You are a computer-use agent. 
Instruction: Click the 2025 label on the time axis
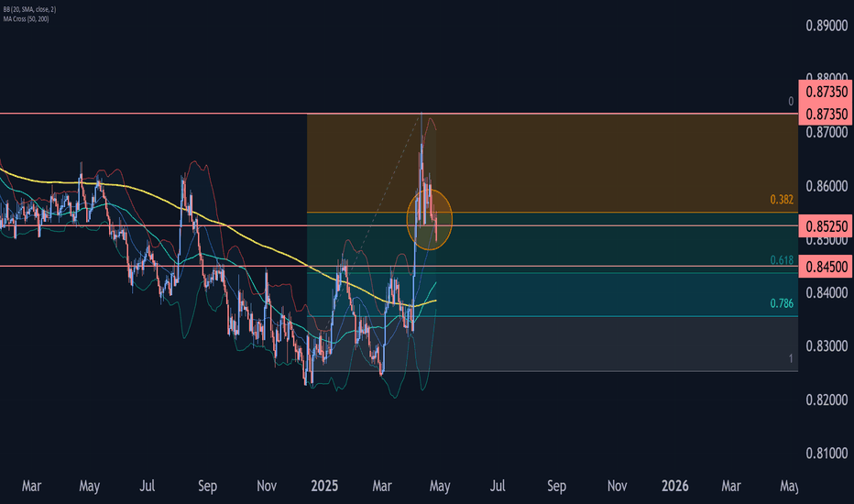tap(324, 486)
